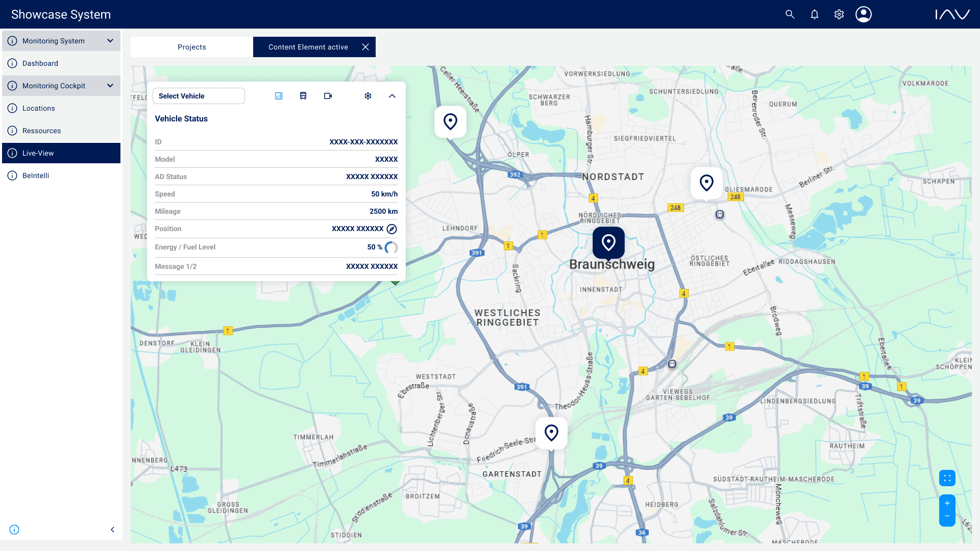Viewport: 980px width, 551px height.
Task: Click the Showcase System title
Action: tap(61, 14)
